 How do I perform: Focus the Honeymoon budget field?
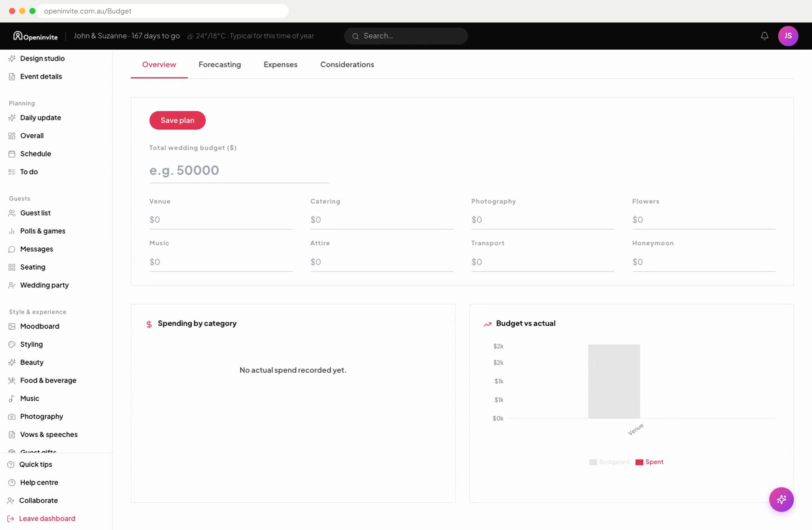coord(703,262)
